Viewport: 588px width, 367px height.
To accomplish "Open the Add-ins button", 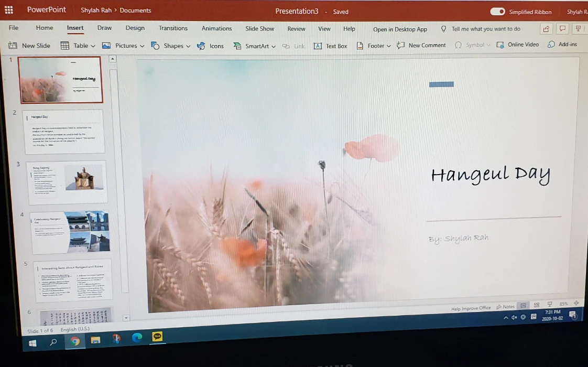I will 562,44.
